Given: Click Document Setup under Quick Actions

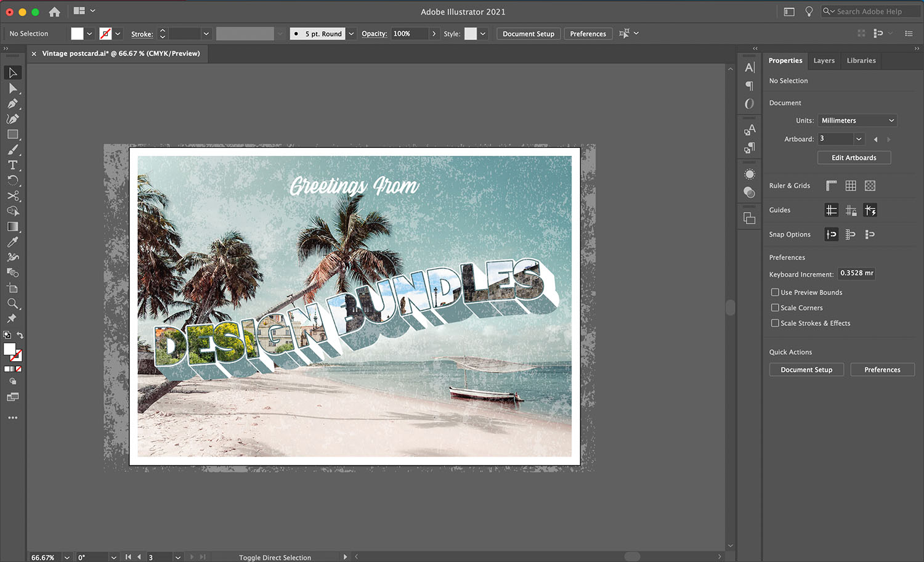Looking at the screenshot, I should coord(806,370).
